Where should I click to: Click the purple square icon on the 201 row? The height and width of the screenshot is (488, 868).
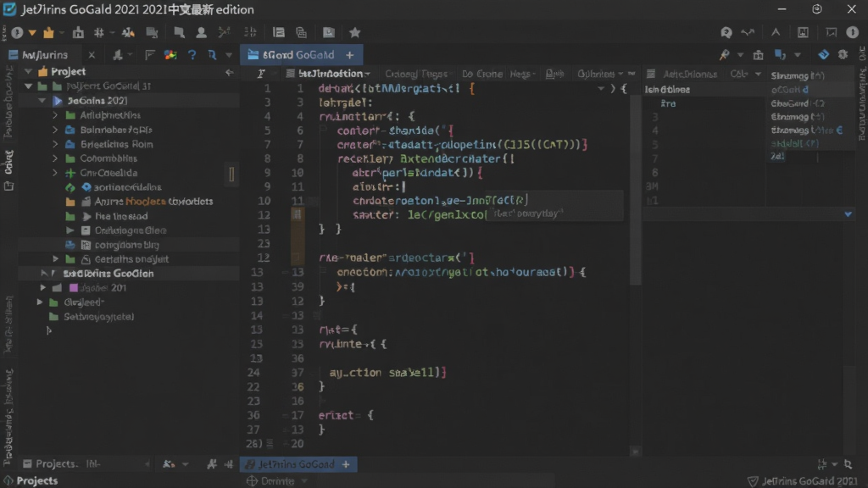tap(73, 288)
